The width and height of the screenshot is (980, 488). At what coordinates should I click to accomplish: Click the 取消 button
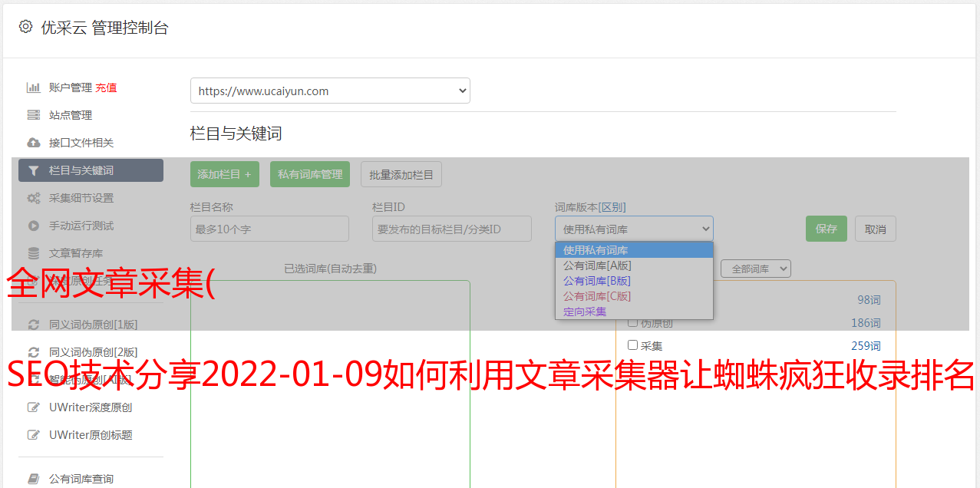point(876,229)
